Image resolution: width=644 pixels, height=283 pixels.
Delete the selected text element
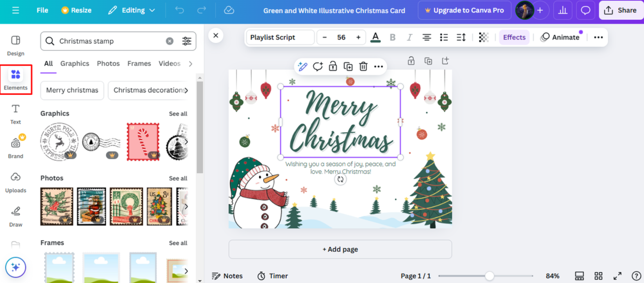point(363,66)
